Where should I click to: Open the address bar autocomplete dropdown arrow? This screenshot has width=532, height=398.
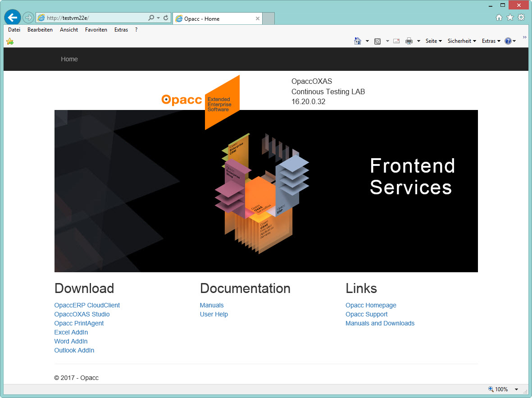(159, 18)
